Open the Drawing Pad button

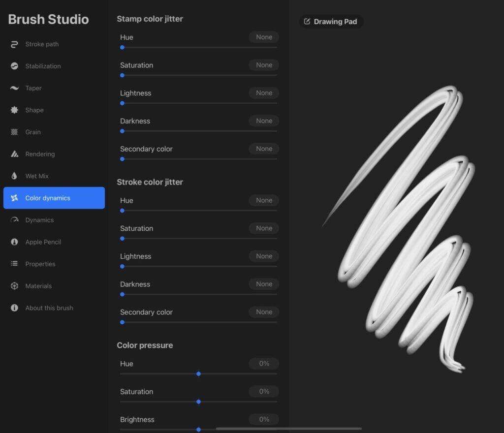[331, 22]
